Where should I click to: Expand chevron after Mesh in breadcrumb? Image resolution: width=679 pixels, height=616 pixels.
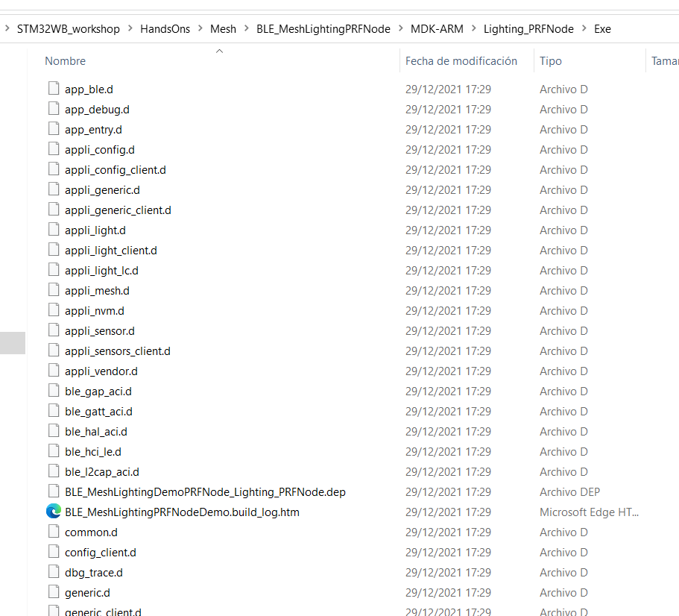click(247, 28)
